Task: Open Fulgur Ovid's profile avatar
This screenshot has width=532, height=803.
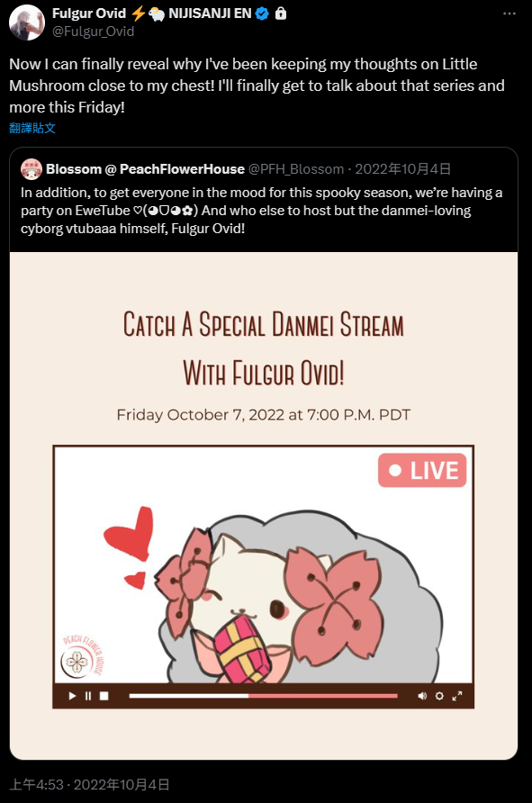Action: pyautogui.click(x=27, y=23)
